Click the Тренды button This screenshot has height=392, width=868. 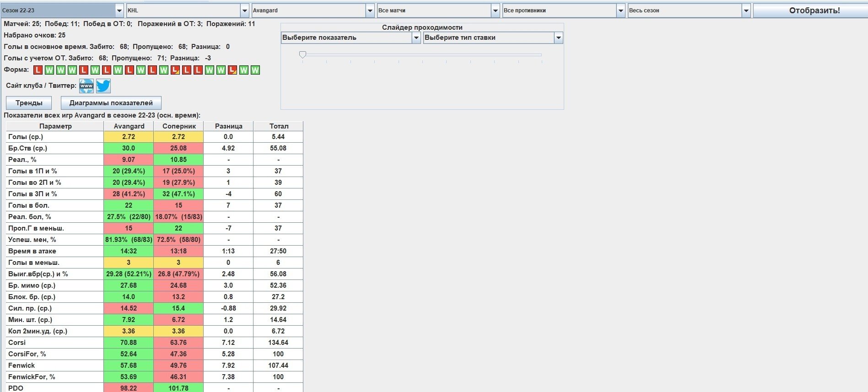tap(29, 103)
